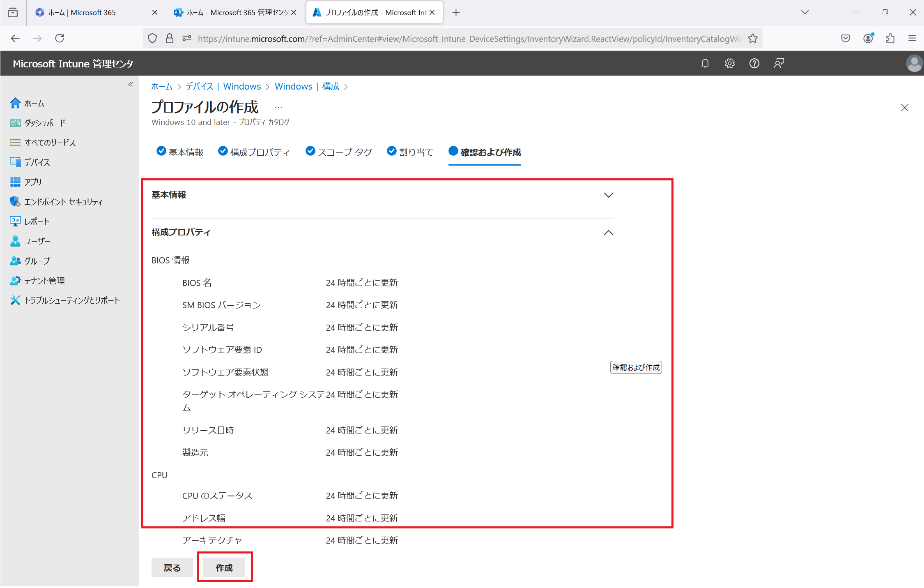Select the ソフトウェア要素 ID row text
The width and height of the screenshot is (924, 588).
222,350
